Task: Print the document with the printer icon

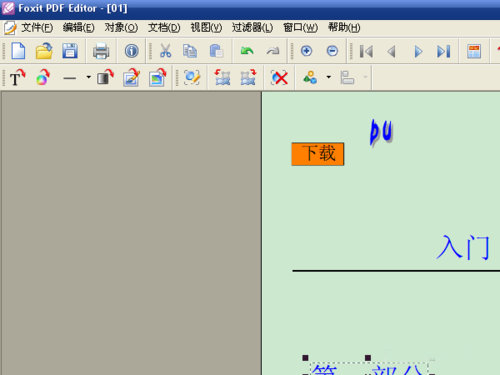Action: coord(101,51)
